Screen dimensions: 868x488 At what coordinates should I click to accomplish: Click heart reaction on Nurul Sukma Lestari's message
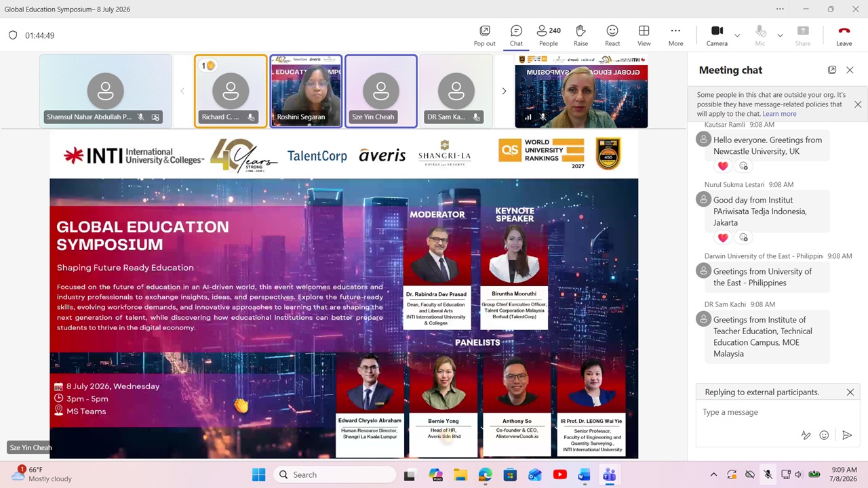(723, 237)
